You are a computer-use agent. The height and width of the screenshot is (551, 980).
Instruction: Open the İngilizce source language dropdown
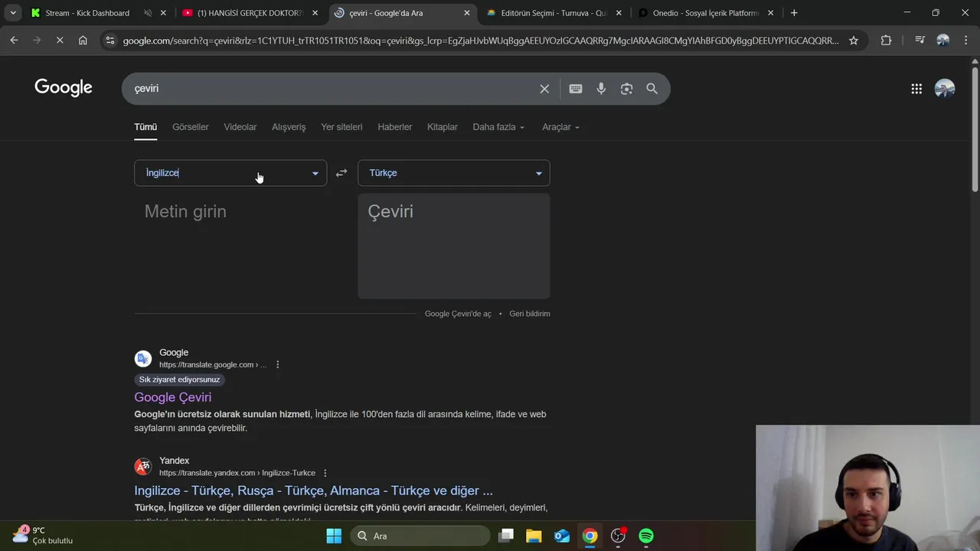(230, 173)
